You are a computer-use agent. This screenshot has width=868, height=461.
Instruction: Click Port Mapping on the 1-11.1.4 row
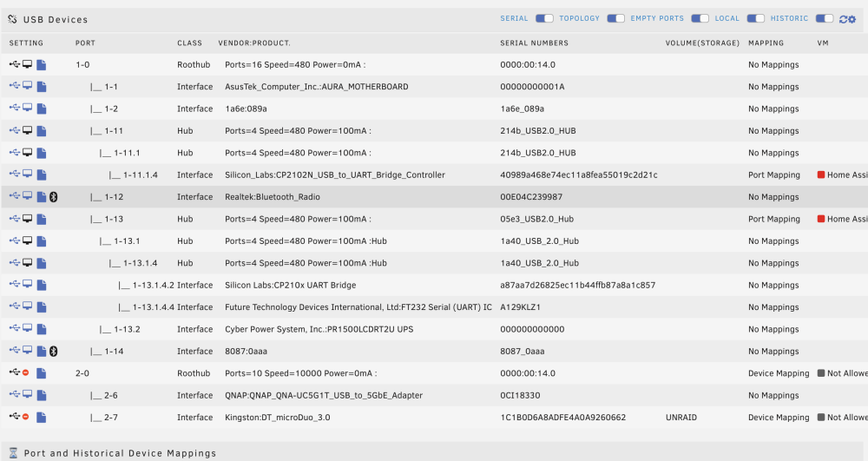pyautogui.click(x=774, y=175)
